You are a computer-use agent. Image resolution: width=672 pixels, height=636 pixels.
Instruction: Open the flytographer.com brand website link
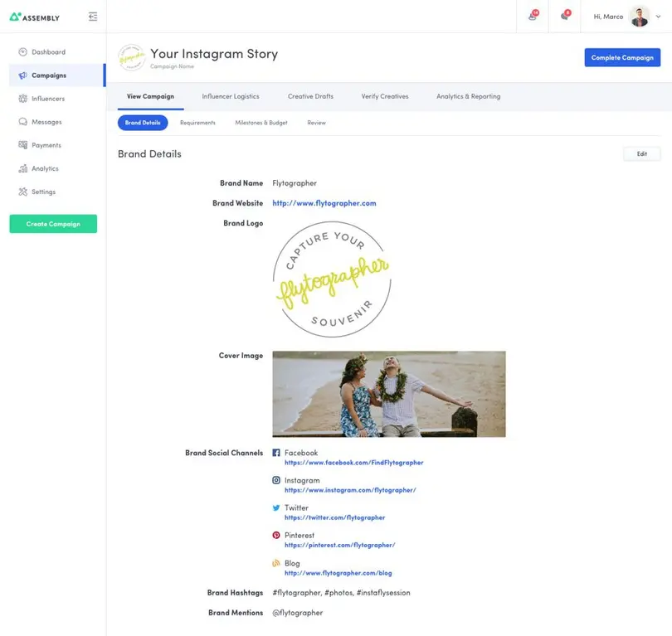324,203
